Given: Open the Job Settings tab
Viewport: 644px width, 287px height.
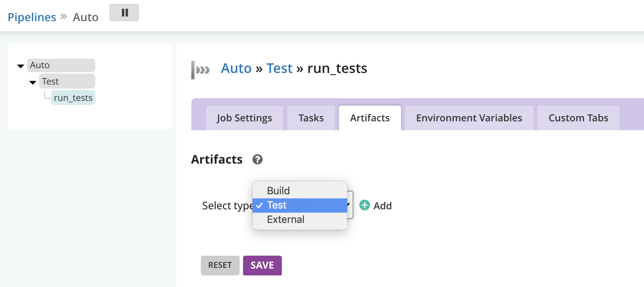Looking at the screenshot, I should pos(244,118).
